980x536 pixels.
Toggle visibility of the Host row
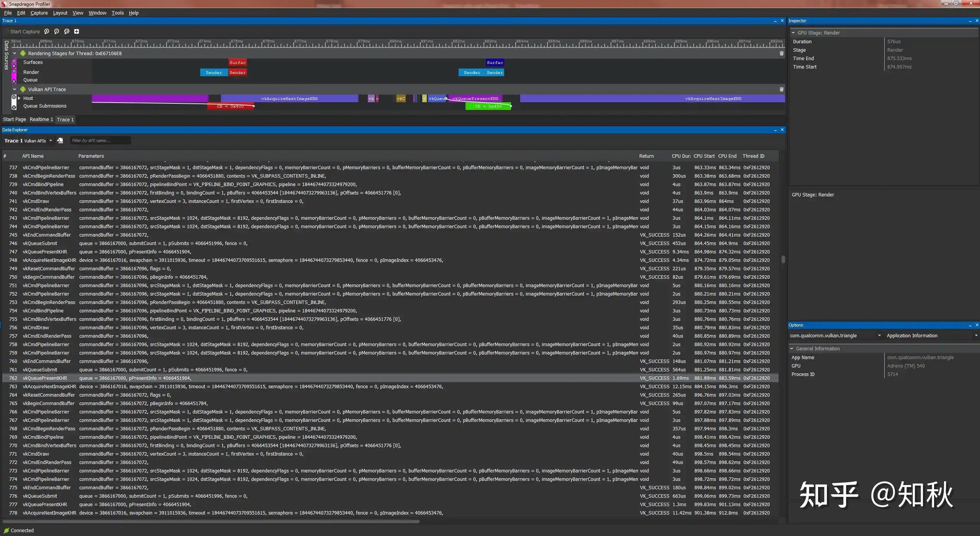point(14,98)
